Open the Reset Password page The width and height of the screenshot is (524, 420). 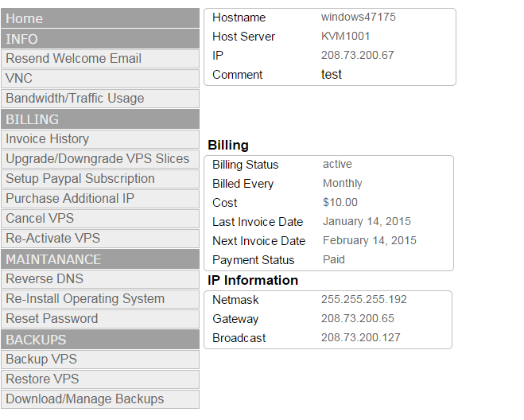100,319
